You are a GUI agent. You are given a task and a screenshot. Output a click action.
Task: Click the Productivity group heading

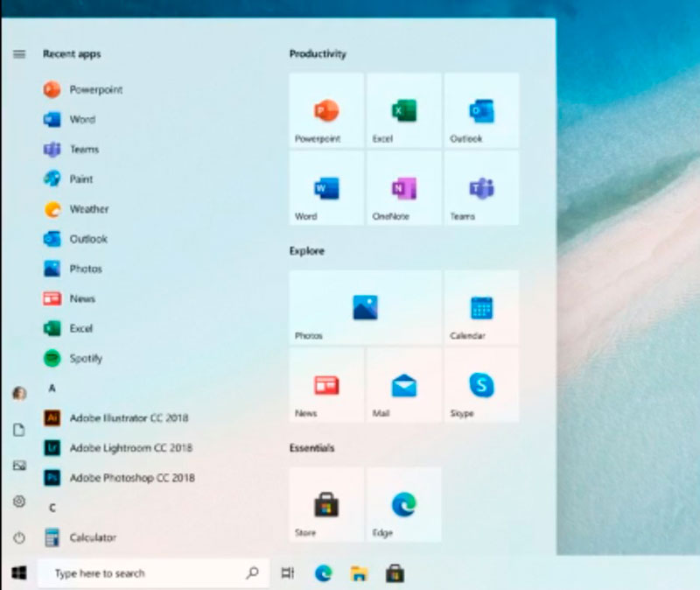pos(318,54)
